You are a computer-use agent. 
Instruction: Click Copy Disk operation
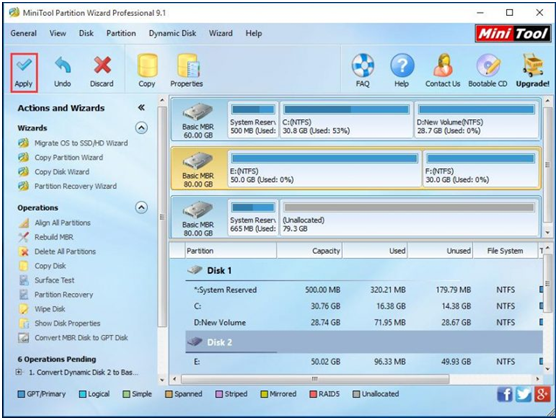[50, 266]
